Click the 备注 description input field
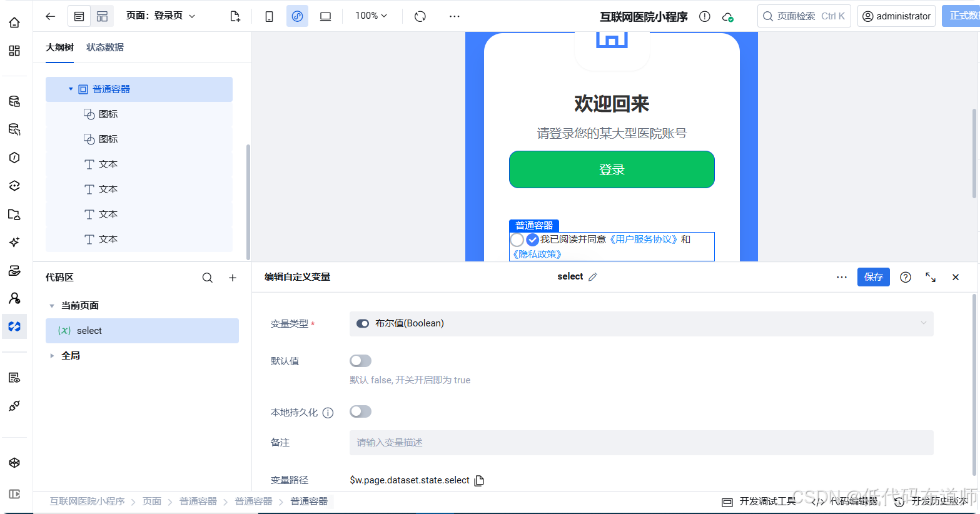Viewport: 980px width, 514px height. (640, 443)
